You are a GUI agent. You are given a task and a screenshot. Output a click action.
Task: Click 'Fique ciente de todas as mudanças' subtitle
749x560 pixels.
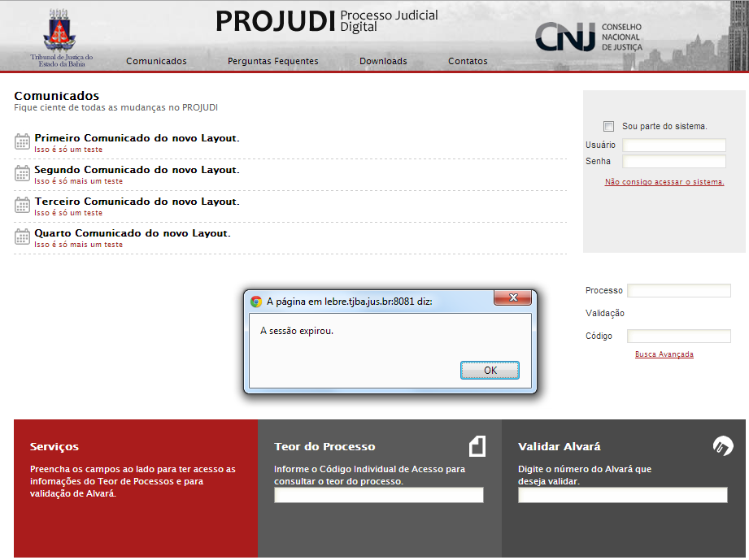point(116,108)
